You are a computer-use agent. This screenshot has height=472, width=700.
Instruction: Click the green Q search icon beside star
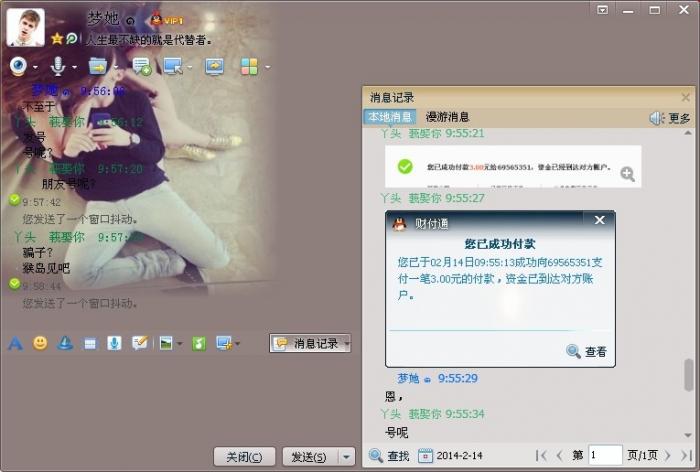(71, 39)
